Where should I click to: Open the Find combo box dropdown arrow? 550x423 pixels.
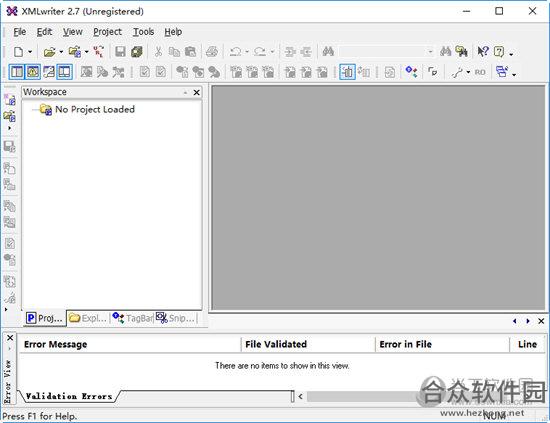pos(430,52)
